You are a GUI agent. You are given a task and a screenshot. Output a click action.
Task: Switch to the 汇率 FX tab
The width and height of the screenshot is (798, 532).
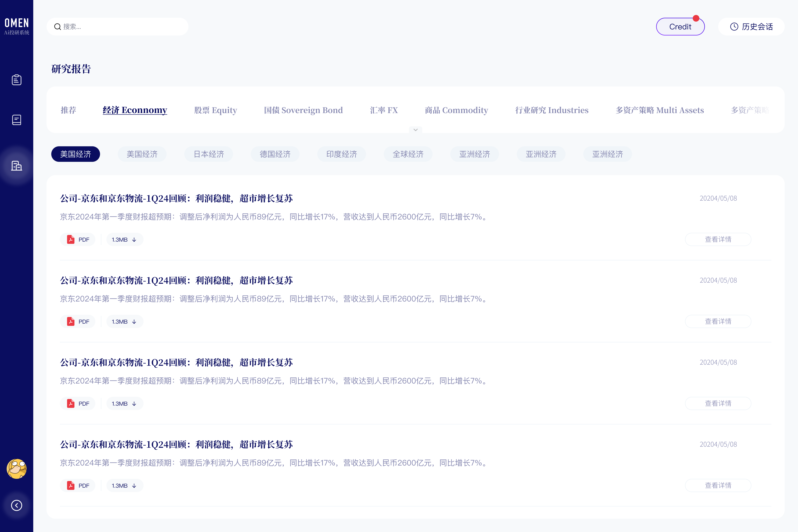[x=384, y=110]
